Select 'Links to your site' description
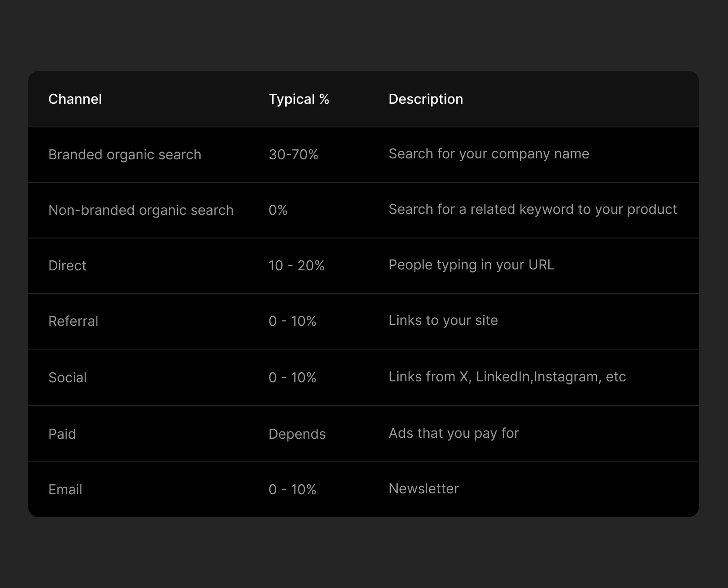Image resolution: width=728 pixels, height=588 pixels. pos(443,320)
